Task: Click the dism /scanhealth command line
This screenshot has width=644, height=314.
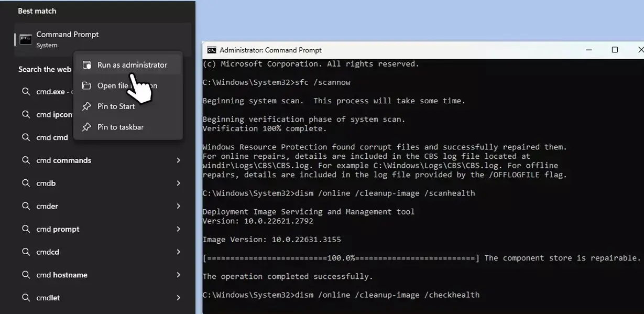Action: pyautogui.click(x=339, y=193)
